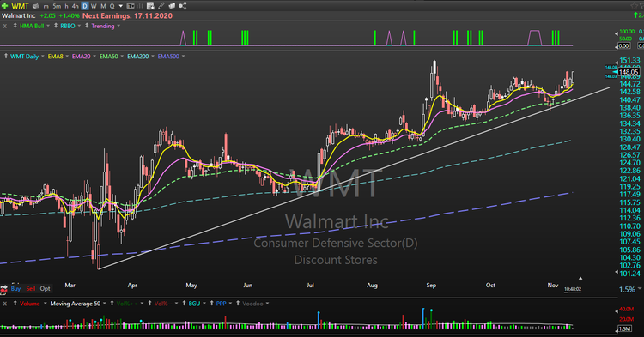
Task: Click the Buy button
Action: 15,289
